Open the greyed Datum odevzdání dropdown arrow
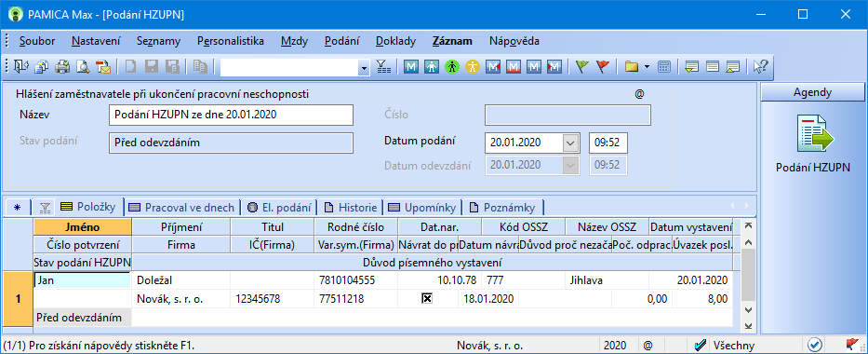Screen dimensions: 868x354 pos(570,165)
